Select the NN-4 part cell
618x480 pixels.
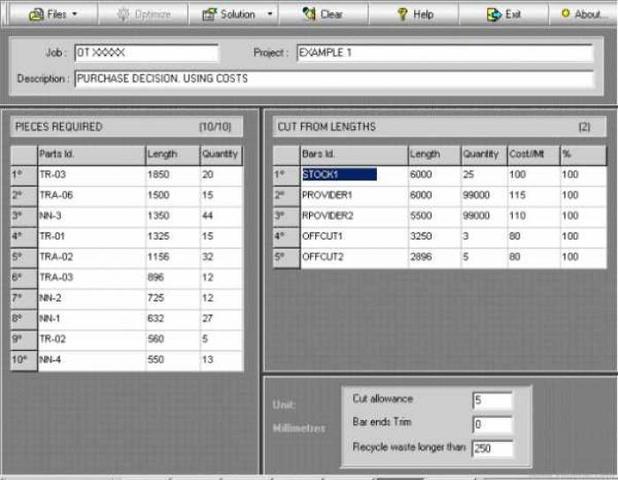(x=91, y=360)
